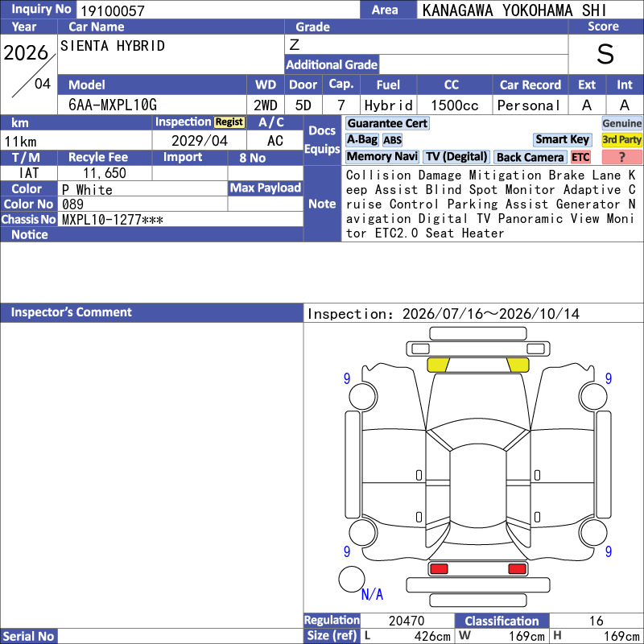Viewport: 644px width, 644px height.
Task: Click the right yellow headlight on diagram
Action: click(x=518, y=365)
